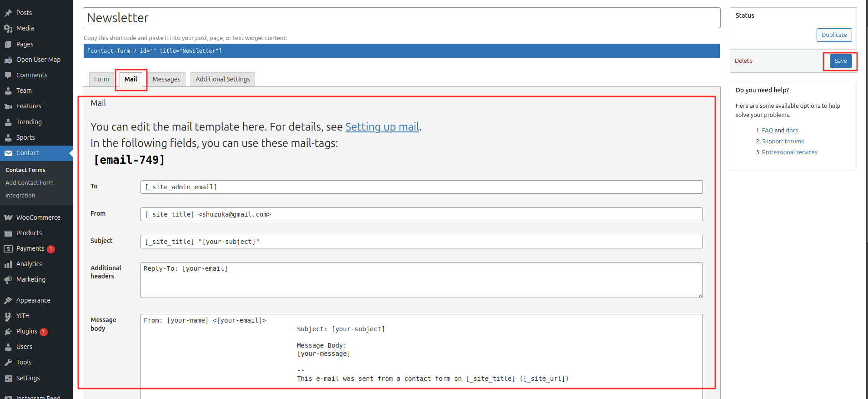Click the Appearance brush icon
Image resolution: width=868 pixels, height=399 pixels.
8,300
